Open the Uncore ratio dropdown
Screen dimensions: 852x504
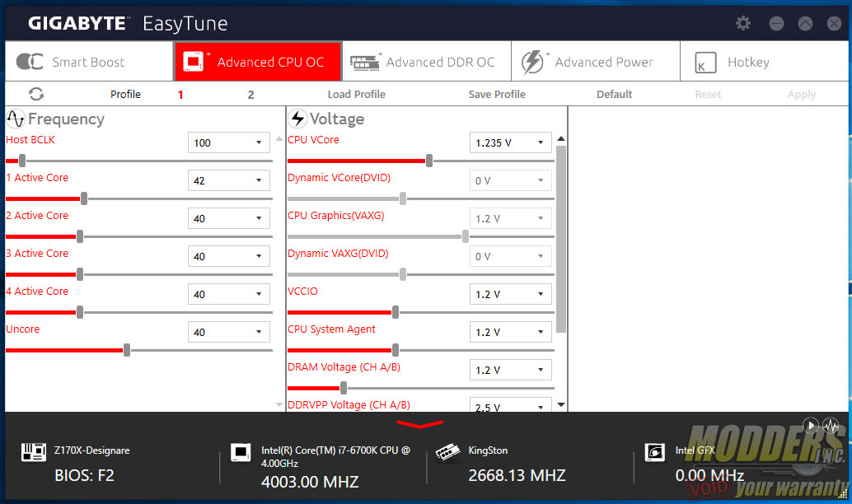(x=229, y=332)
